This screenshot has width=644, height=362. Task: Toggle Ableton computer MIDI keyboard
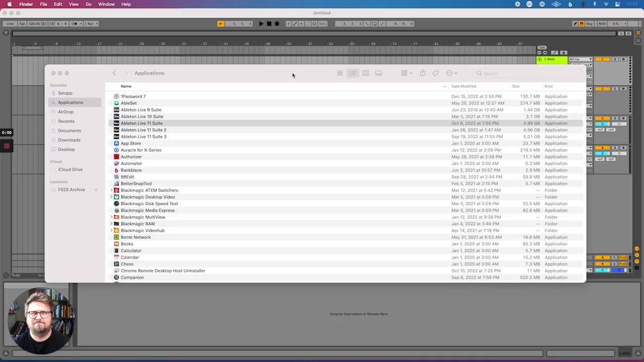(582, 24)
